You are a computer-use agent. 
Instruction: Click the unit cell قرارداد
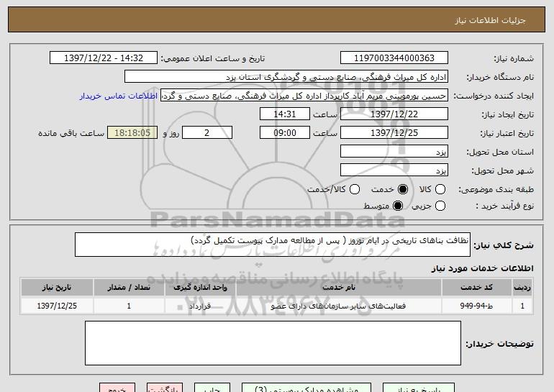(200, 306)
